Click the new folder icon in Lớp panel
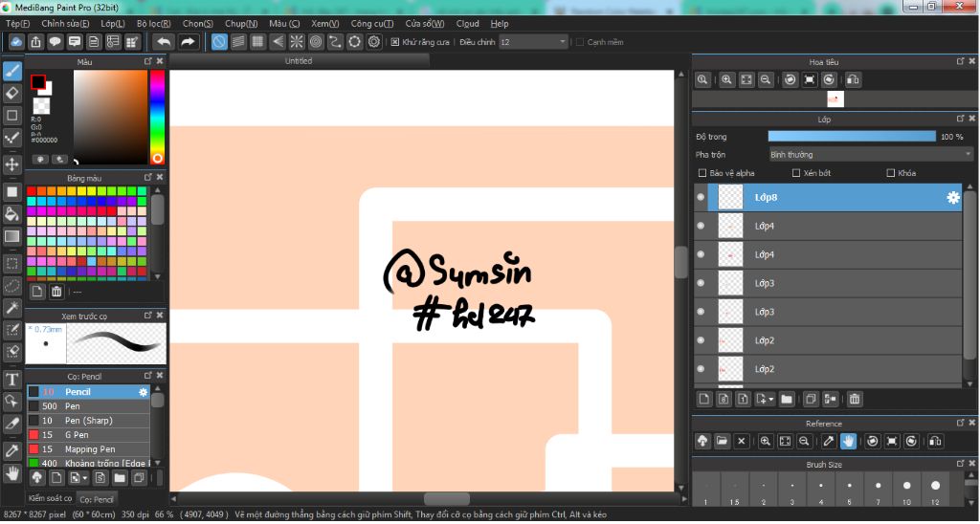The image size is (980, 524). pyautogui.click(x=787, y=399)
